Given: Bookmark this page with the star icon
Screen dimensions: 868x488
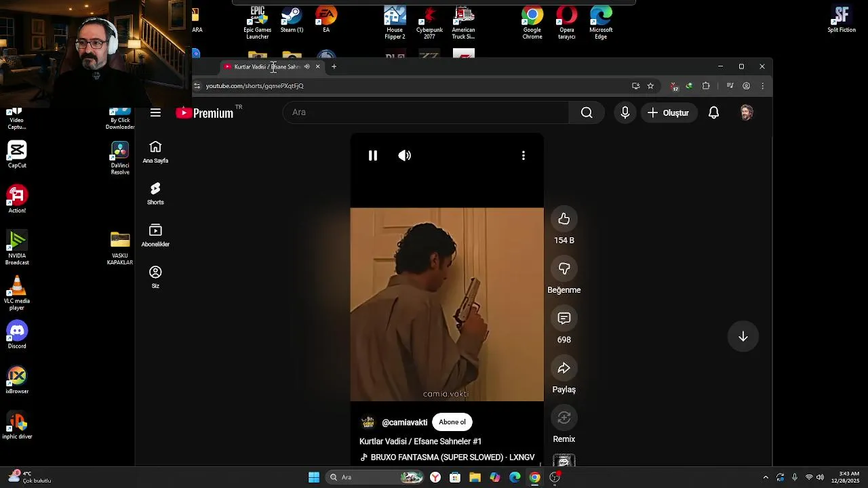Looking at the screenshot, I should 650,86.
